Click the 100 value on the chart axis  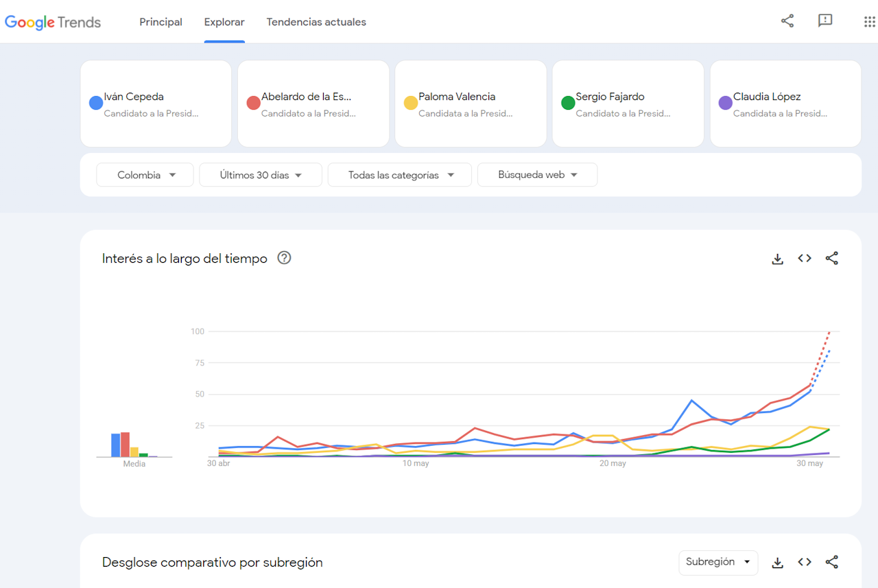[x=198, y=331]
